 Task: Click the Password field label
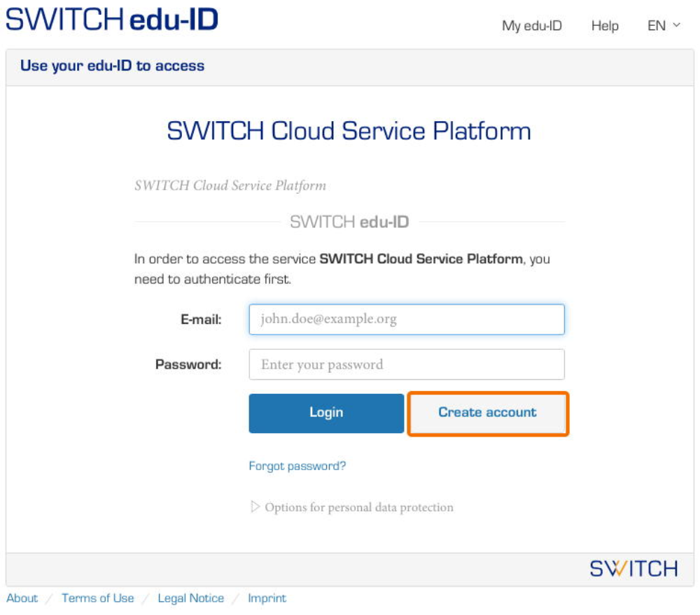coord(188,365)
